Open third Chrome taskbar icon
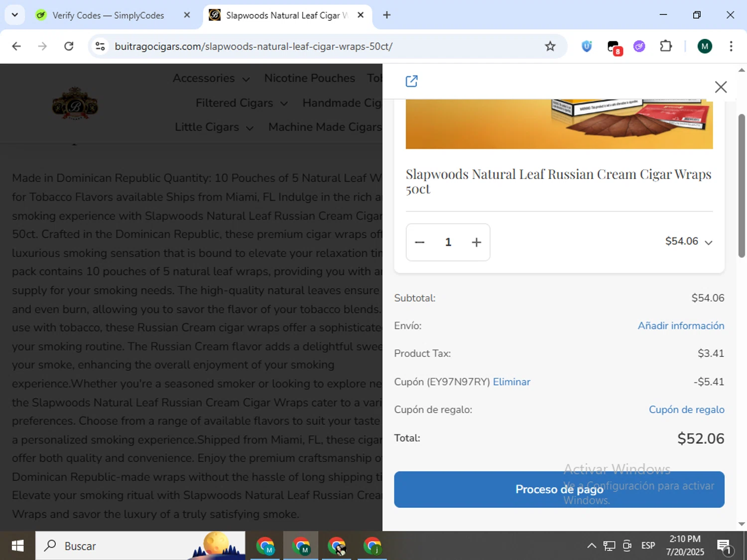 point(337,546)
